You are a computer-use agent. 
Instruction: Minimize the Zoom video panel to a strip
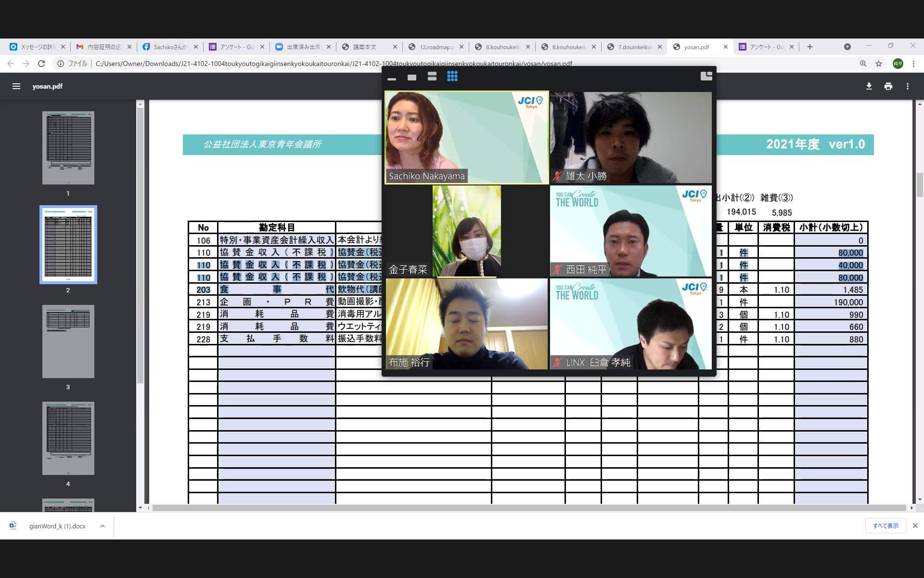392,78
